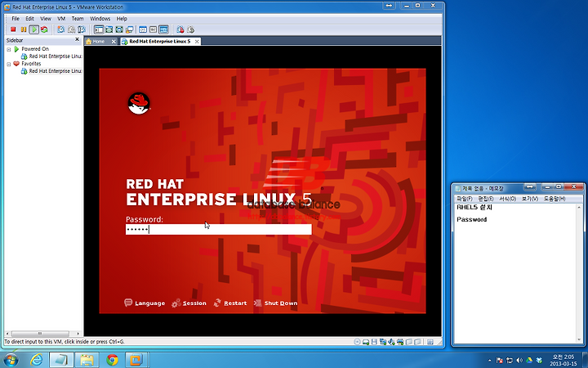Click the message log icon in status bar
This screenshot has width=588, height=368.
[430, 342]
